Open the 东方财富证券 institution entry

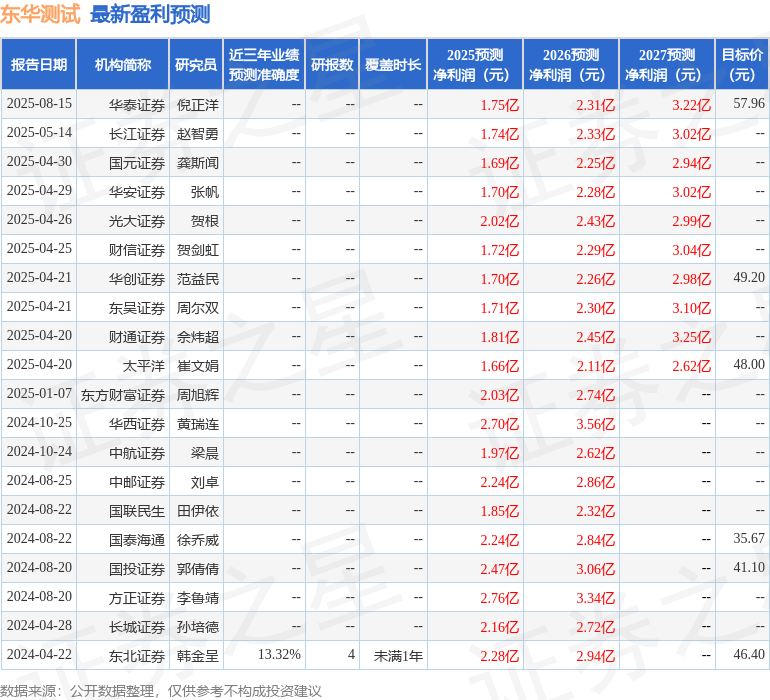[123, 394]
